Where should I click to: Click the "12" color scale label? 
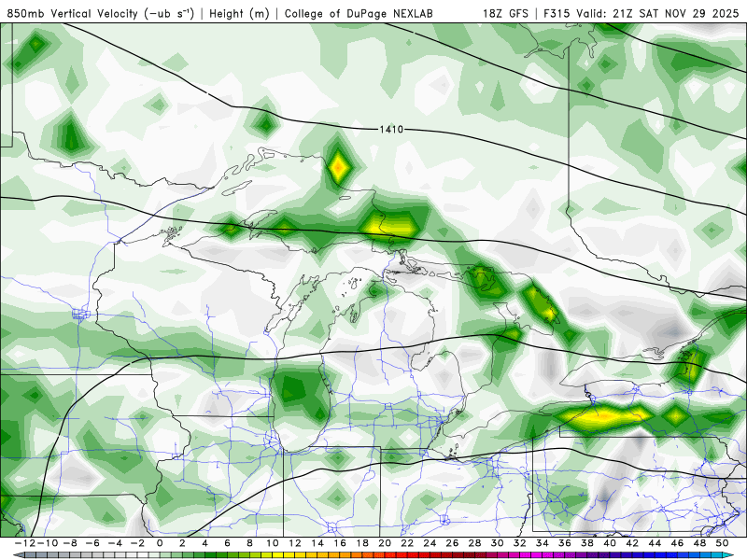click(x=295, y=543)
